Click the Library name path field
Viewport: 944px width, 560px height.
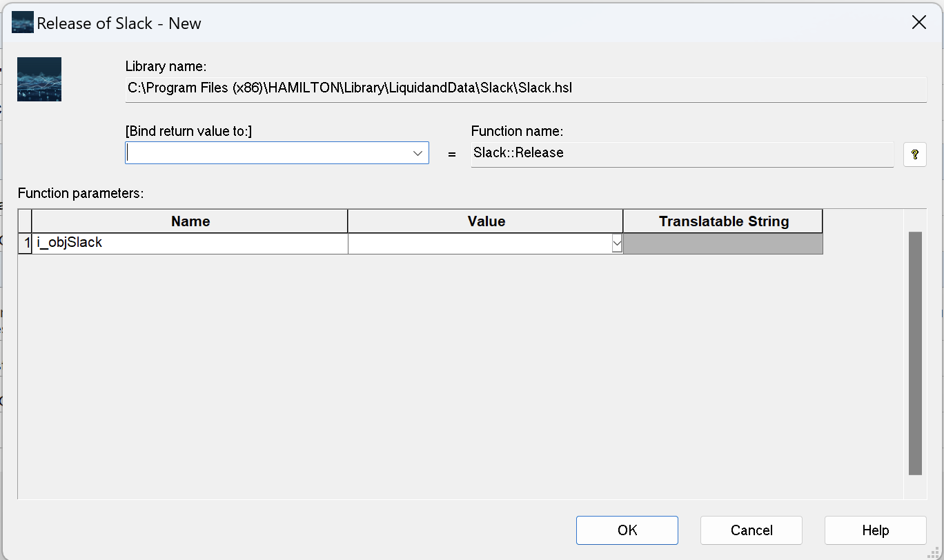point(526,89)
